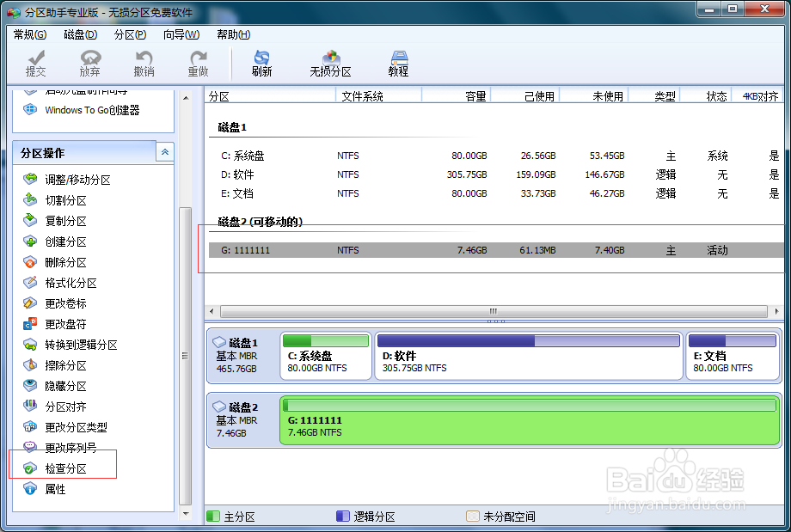This screenshot has height=532, width=791.
Task: Select the G: 1111111 partition block
Action: tap(530, 420)
